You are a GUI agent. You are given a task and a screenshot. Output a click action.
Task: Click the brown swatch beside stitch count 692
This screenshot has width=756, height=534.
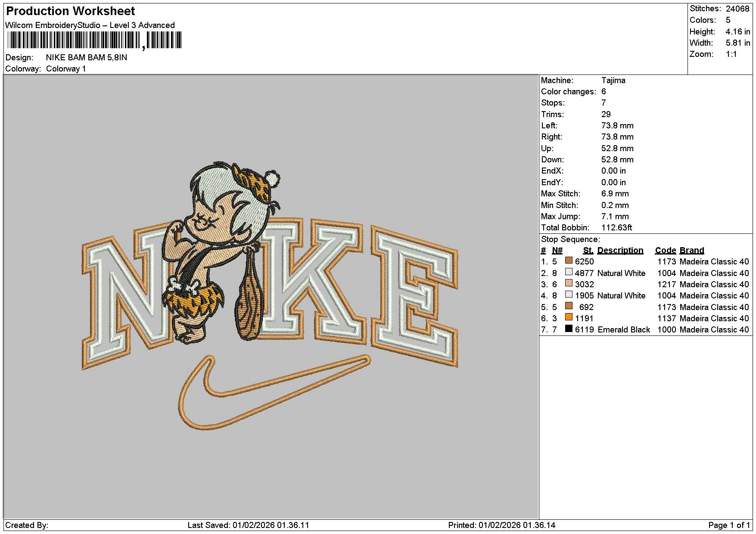tap(569, 306)
